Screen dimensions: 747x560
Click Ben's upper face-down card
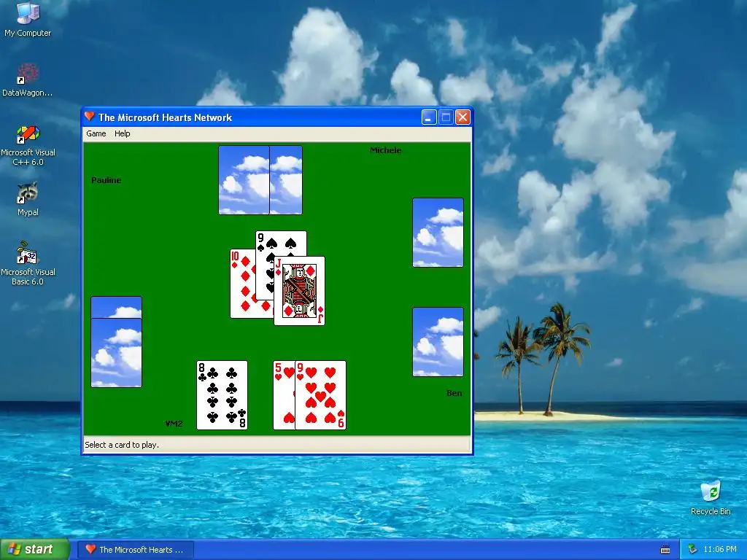tap(438, 233)
